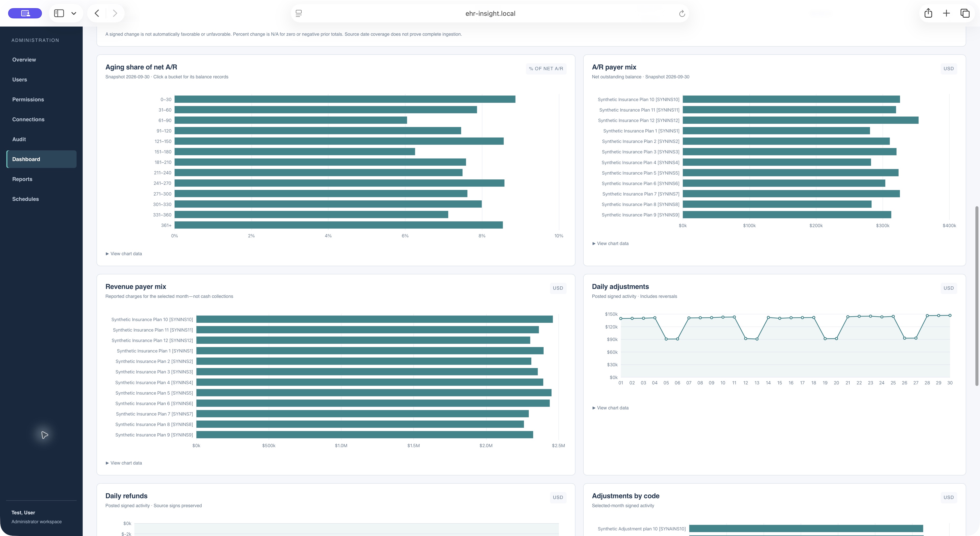Expand View chart data under Revenue payer mix
The image size is (980, 536).
(124, 463)
